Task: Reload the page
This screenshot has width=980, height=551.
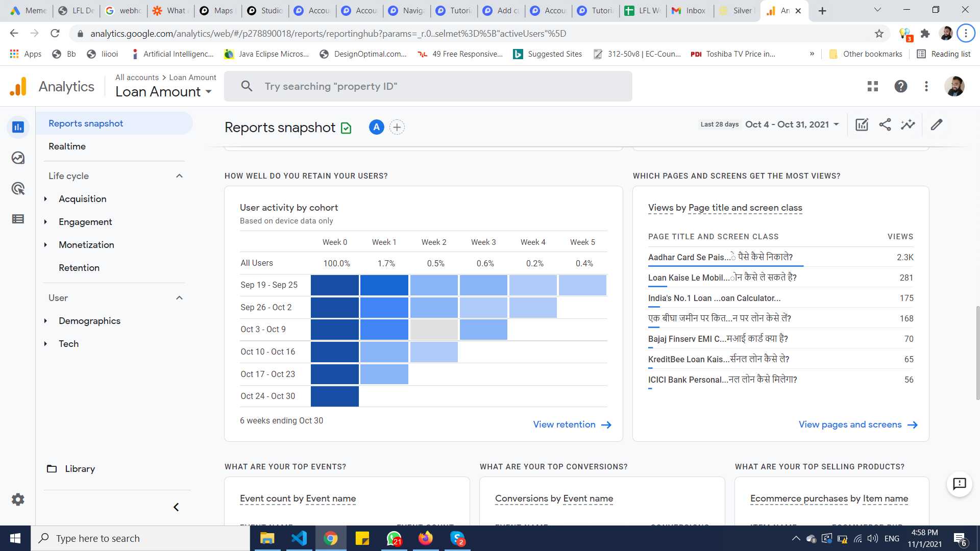Action: pyautogui.click(x=55, y=34)
